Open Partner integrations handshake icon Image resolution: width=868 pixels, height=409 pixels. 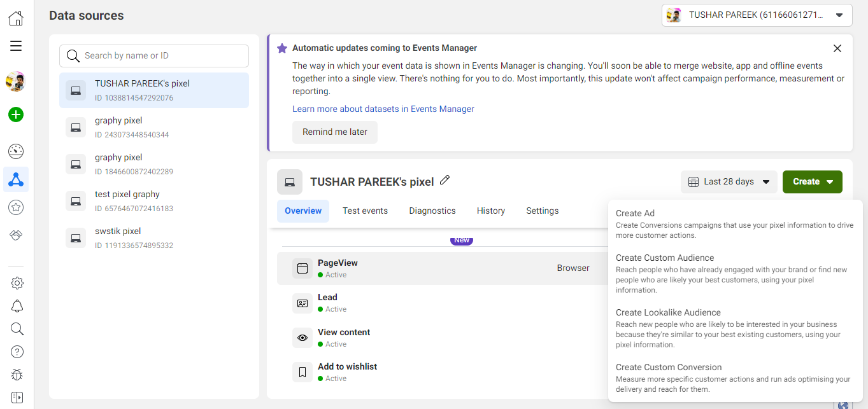(16, 235)
